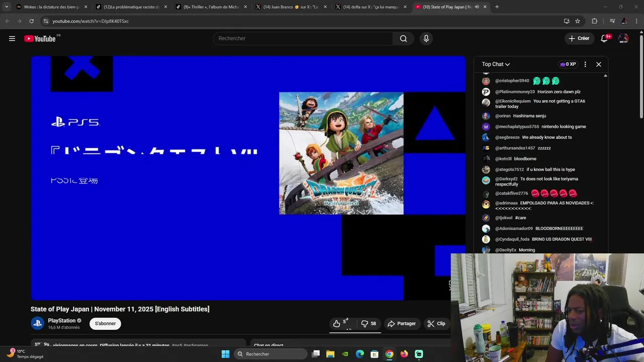Open the PlayStation channel avatar

coord(37,323)
